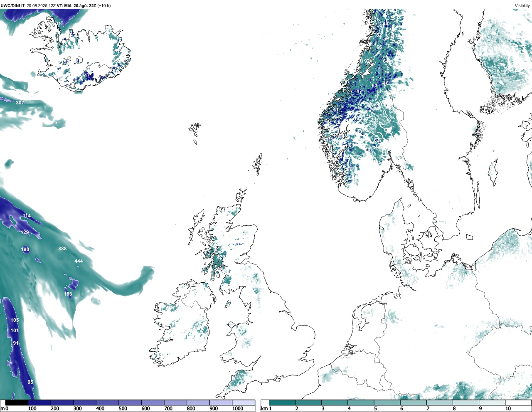Select the 5–6 km legend swatch
Viewport: 532px width, 412px height.
[387, 403]
